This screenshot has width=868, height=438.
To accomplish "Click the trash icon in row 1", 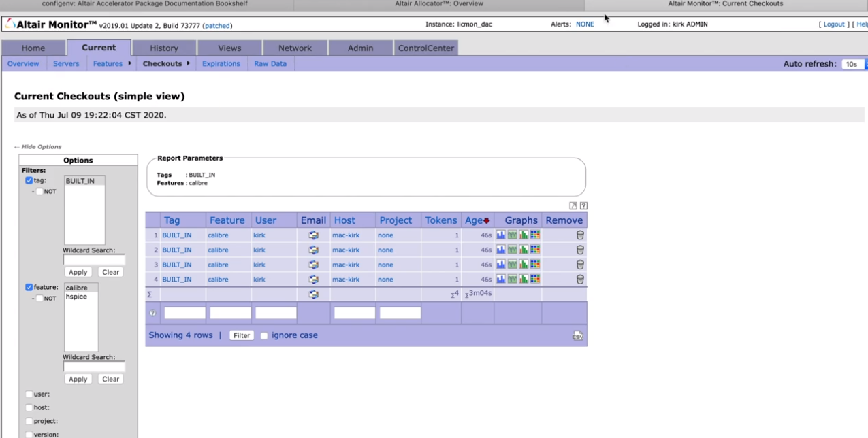I will coord(580,235).
